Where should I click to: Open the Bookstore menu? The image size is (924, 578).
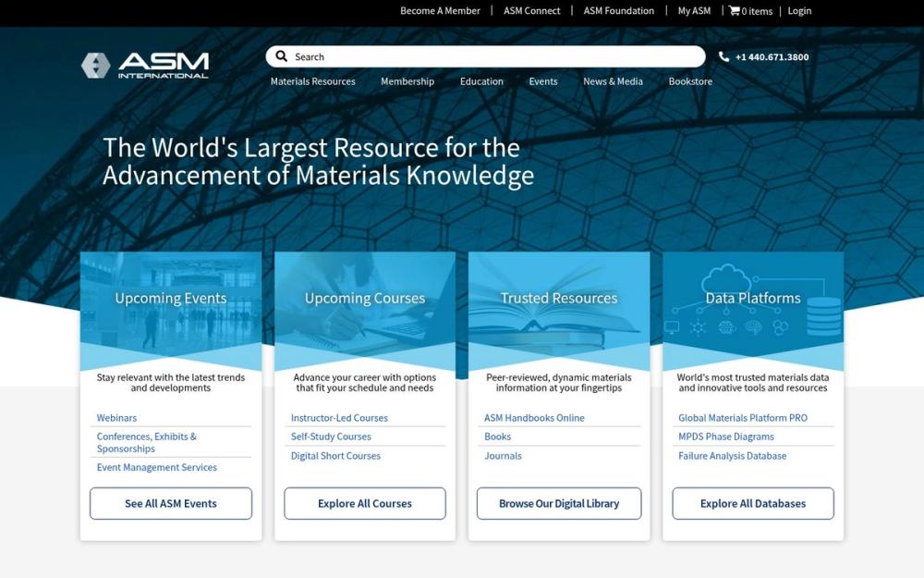[690, 81]
